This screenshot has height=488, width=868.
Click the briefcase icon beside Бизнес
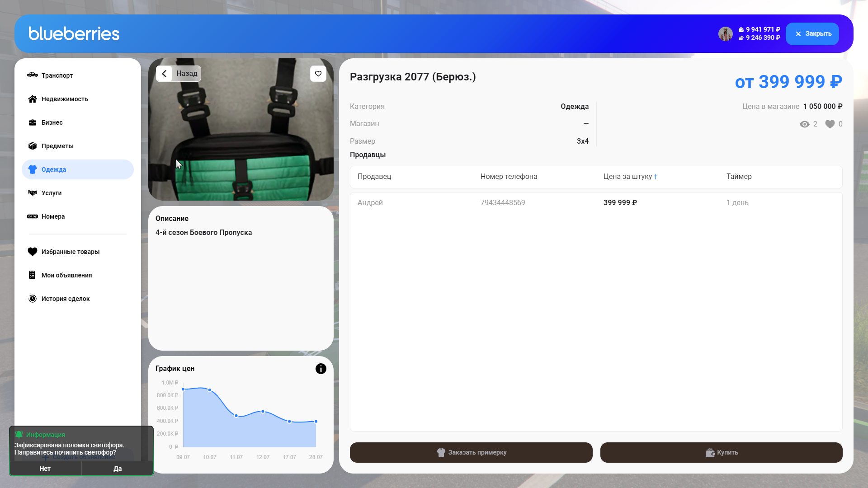point(33,122)
